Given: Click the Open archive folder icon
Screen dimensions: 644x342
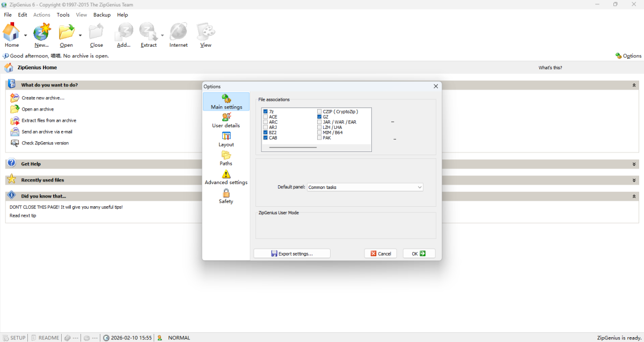Looking at the screenshot, I should click(x=66, y=32).
